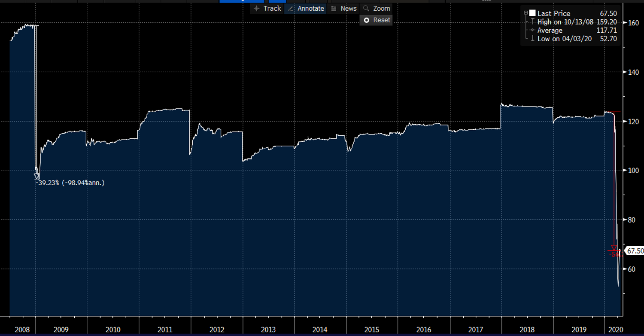Select the Zoom magnifier tool

[377, 8]
